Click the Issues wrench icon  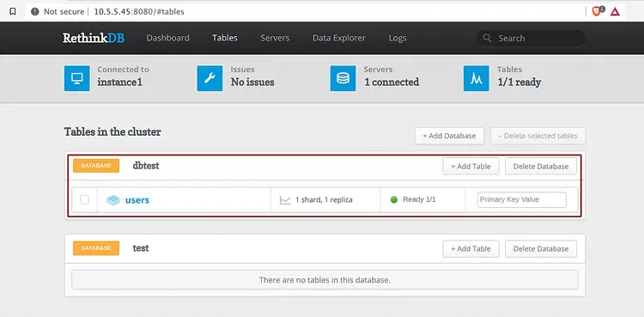(210, 78)
